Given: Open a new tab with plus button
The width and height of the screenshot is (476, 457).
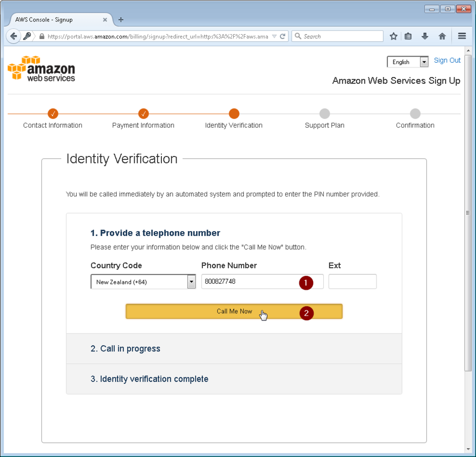Looking at the screenshot, I should point(121,19).
